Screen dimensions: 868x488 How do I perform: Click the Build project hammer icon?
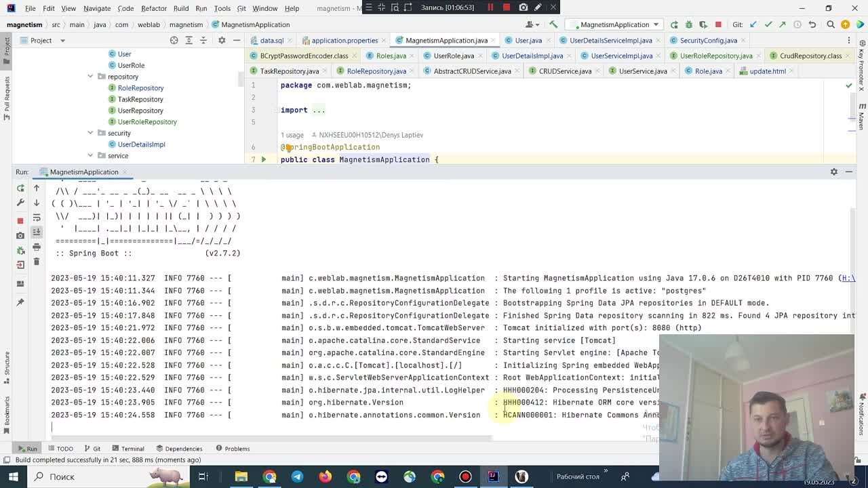click(x=553, y=24)
